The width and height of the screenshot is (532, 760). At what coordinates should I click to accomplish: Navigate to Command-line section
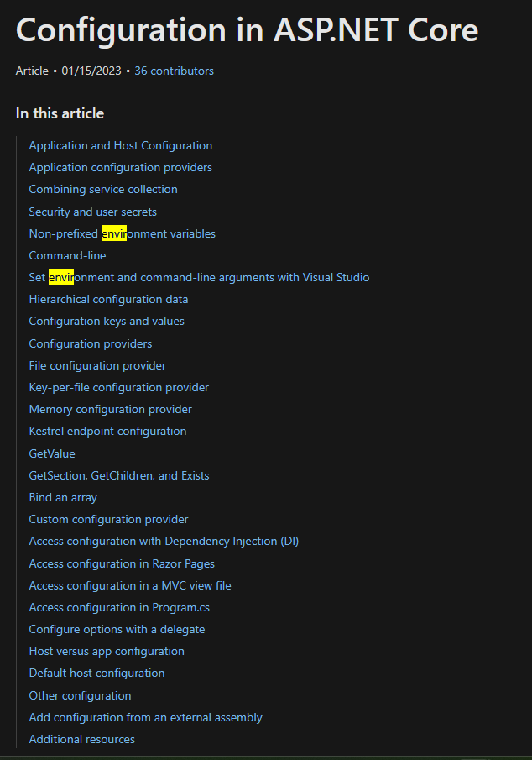point(67,255)
